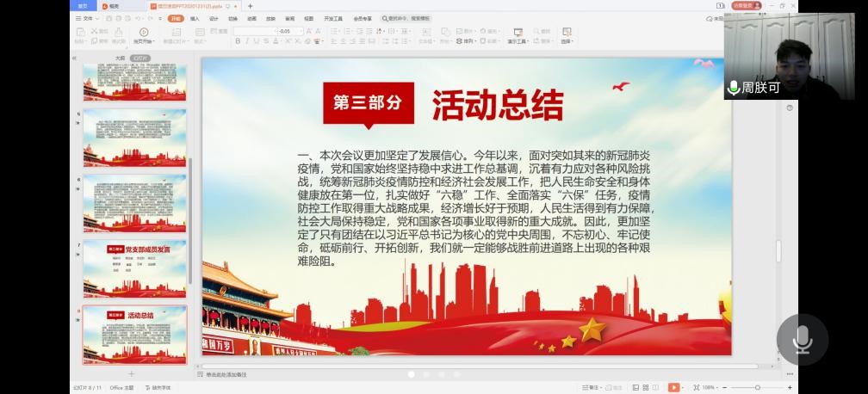Click the new tab plus icon
The width and height of the screenshot is (868, 394).
(251, 6)
